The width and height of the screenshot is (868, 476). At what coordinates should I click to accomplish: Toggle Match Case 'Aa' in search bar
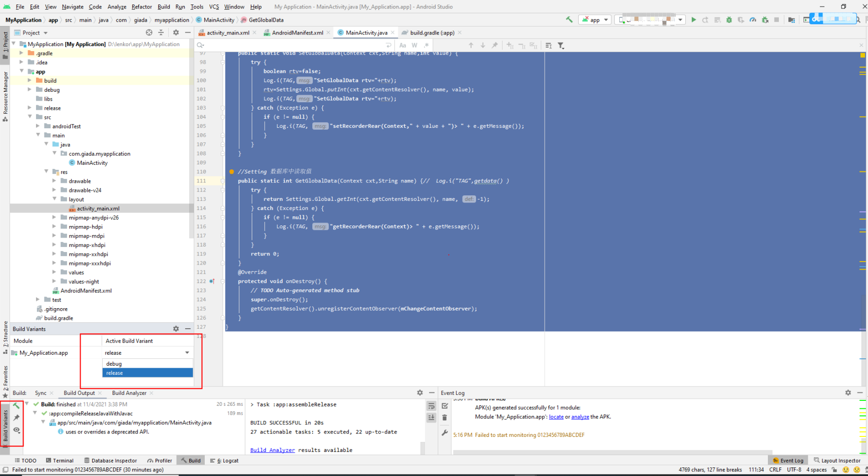click(x=402, y=45)
